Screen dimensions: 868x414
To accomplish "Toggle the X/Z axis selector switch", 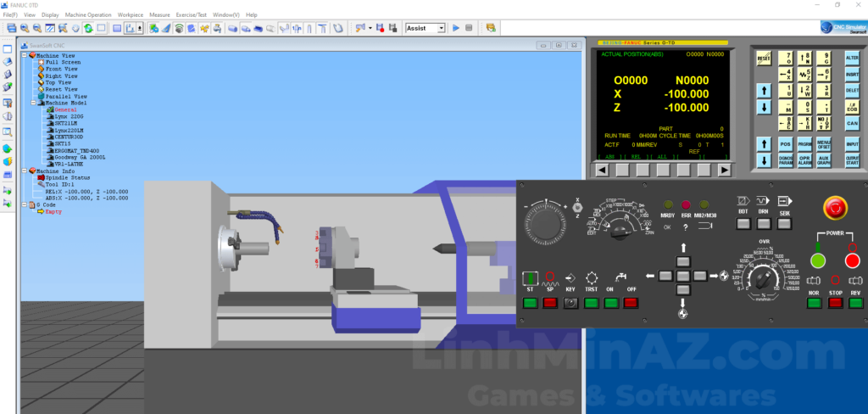I will (x=578, y=207).
